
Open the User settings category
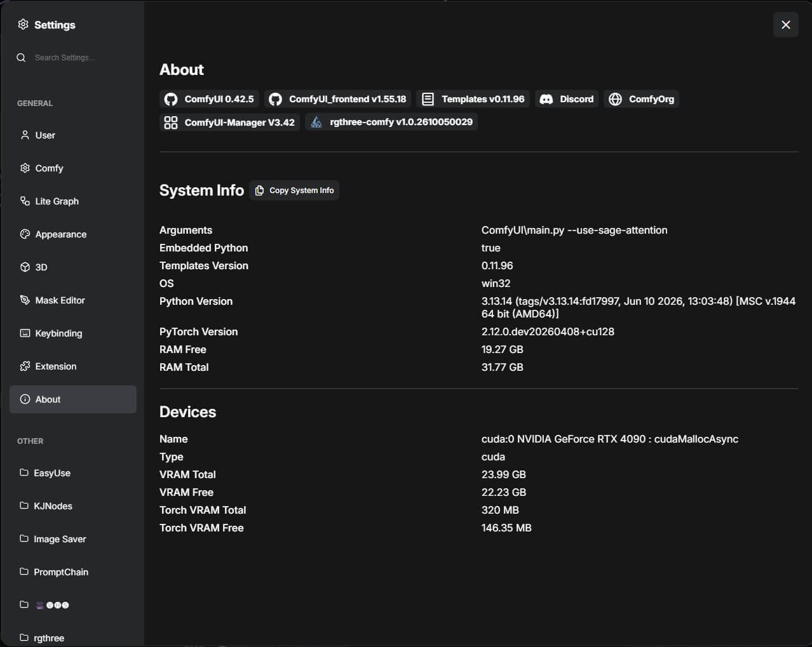tap(73, 135)
